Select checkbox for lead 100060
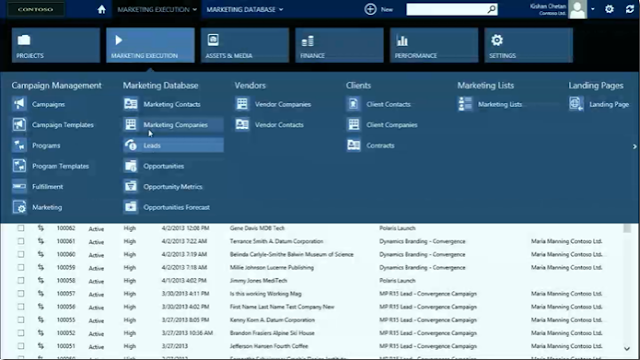The width and height of the screenshot is (640, 360). click(x=21, y=254)
